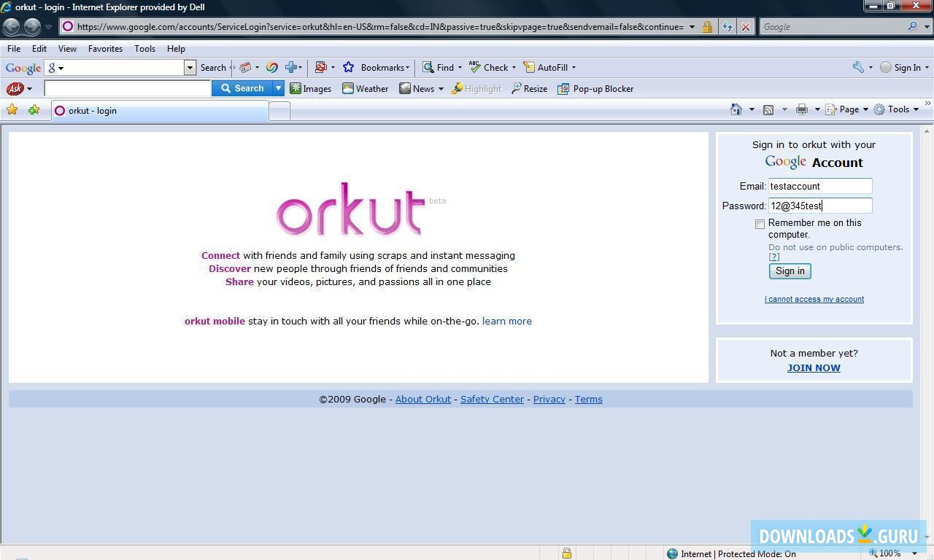Click the blue Ask Search button

(242, 88)
